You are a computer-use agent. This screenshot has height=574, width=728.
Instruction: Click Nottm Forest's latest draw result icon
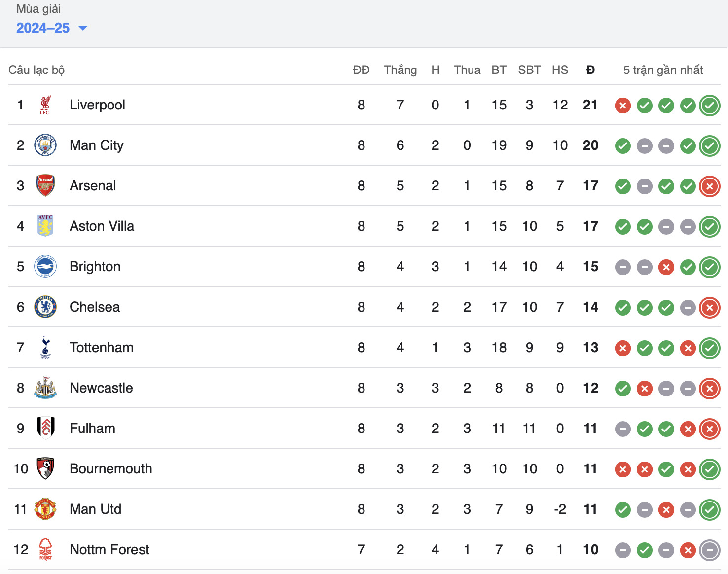[x=710, y=550]
